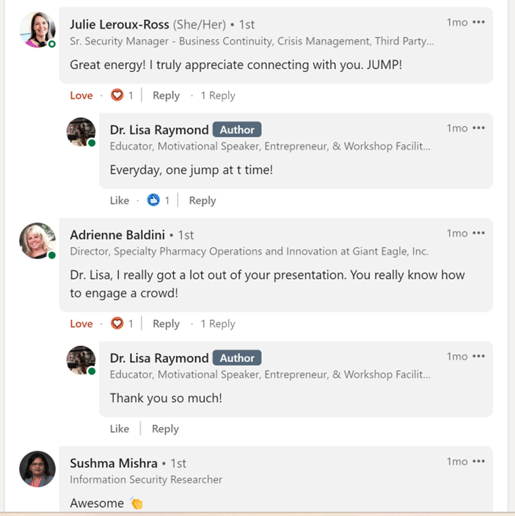Open Adrienne Baldini's profile name link
The height and width of the screenshot is (516, 515).
tap(117, 235)
